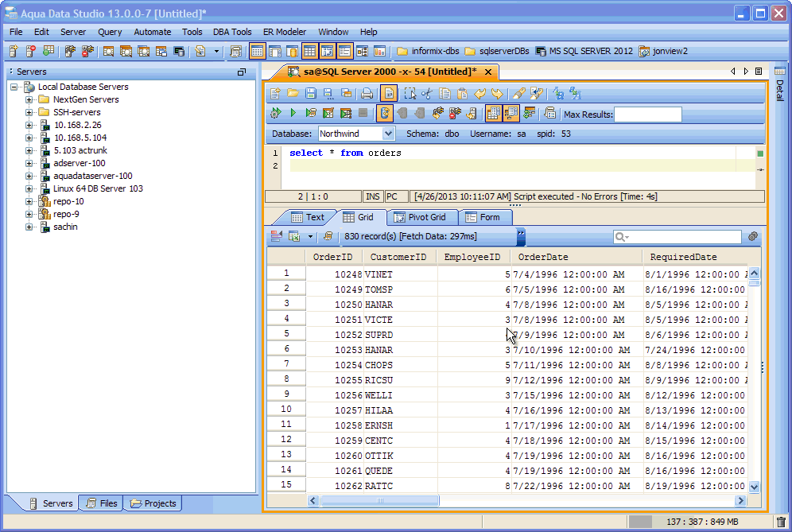Toggle the pivot view button in the main toolbar
Screen dimensions: 792x532
coord(328,51)
